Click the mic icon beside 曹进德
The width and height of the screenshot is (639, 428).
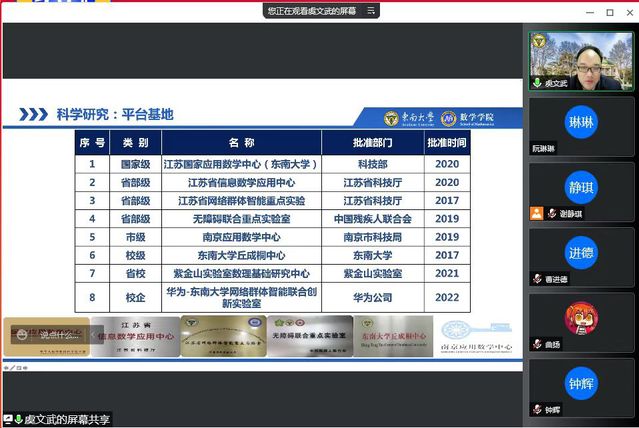(537, 279)
